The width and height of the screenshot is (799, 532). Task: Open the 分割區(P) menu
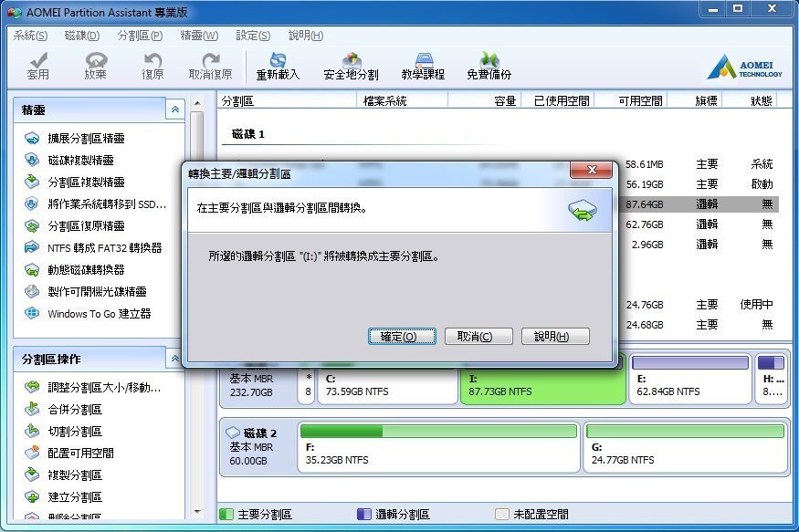(x=140, y=35)
